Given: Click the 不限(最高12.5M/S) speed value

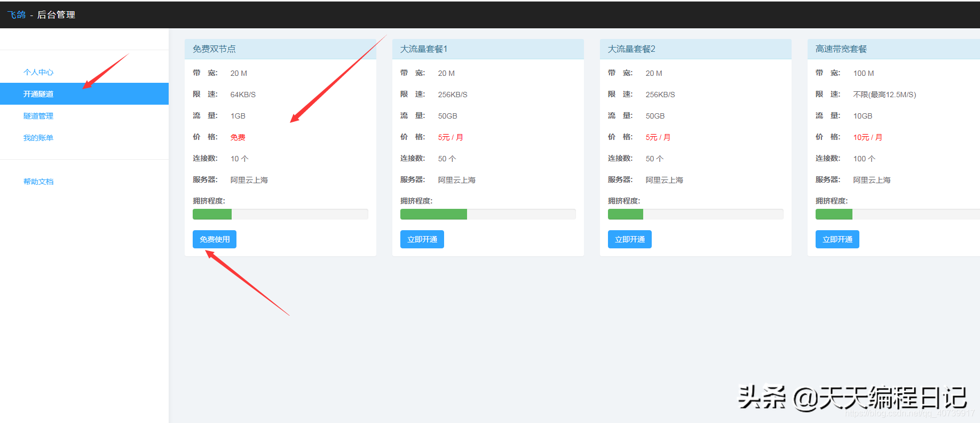Looking at the screenshot, I should click(885, 95).
